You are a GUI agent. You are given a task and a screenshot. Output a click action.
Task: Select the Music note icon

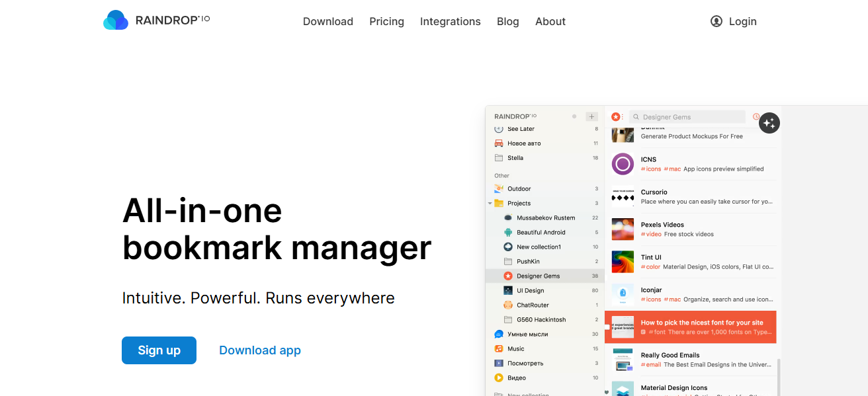click(499, 348)
